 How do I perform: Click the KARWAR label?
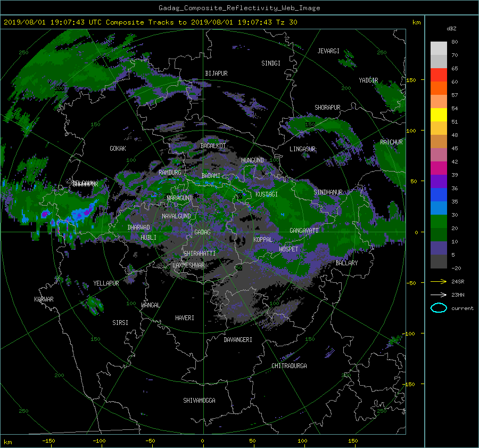[x=44, y=299]
